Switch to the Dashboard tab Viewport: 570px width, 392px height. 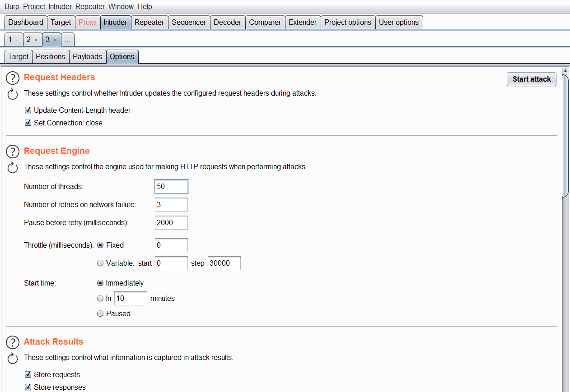(x=26, y=22)
